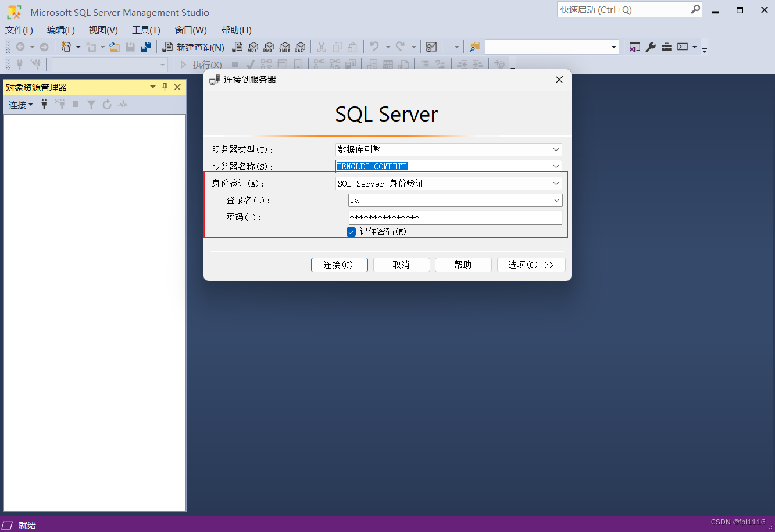Expand the 登录名 combo box for sa
The width and height of the screenshot is (775, 532).
[x=556, y=200]
